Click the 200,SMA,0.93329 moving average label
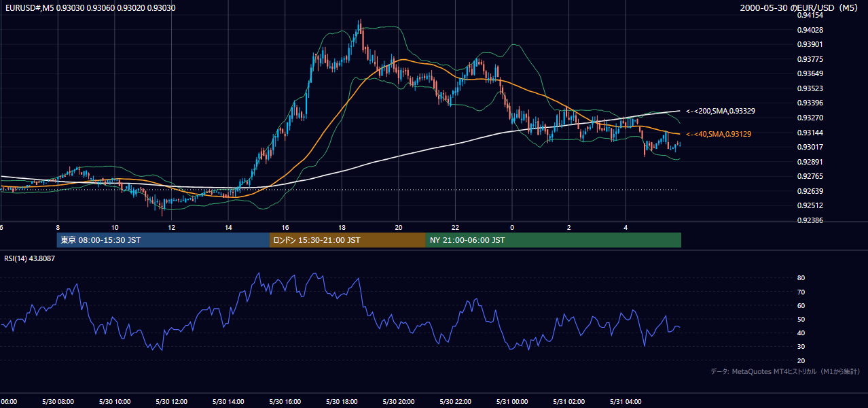The image size is (868, 408). click(721, 111)
